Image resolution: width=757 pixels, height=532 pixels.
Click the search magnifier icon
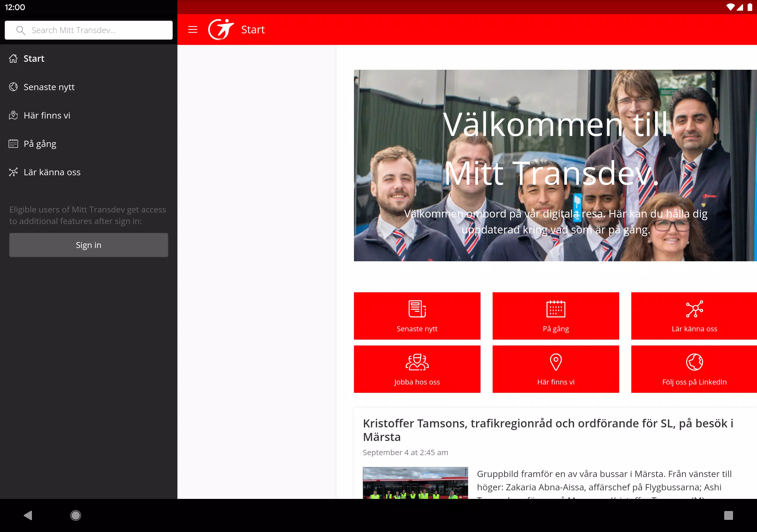(x=21, y=30)
